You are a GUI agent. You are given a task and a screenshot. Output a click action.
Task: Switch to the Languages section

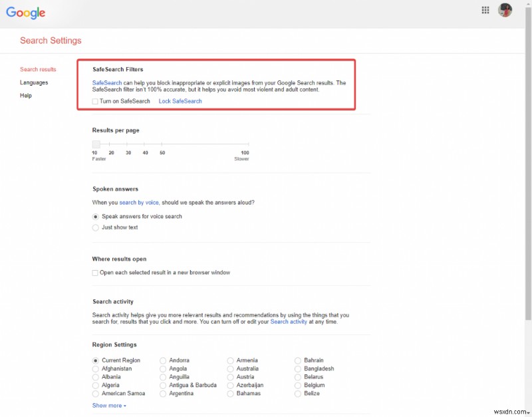33,82
